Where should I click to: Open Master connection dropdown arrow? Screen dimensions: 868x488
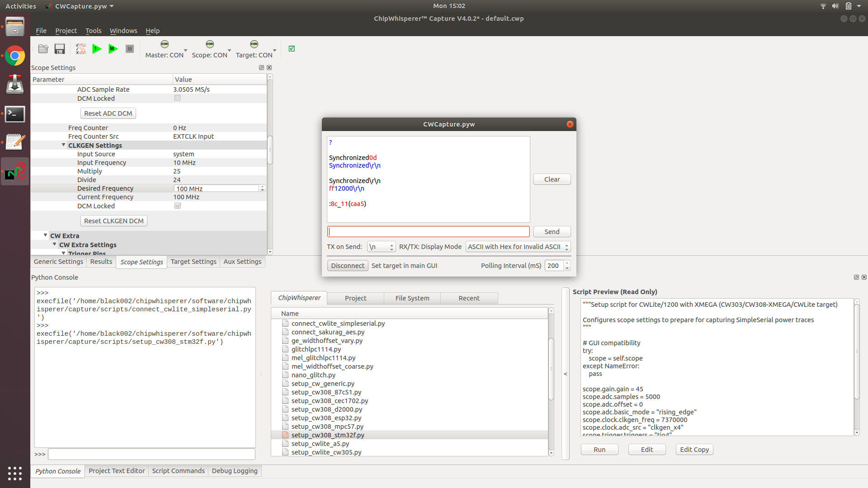(185, 50)
